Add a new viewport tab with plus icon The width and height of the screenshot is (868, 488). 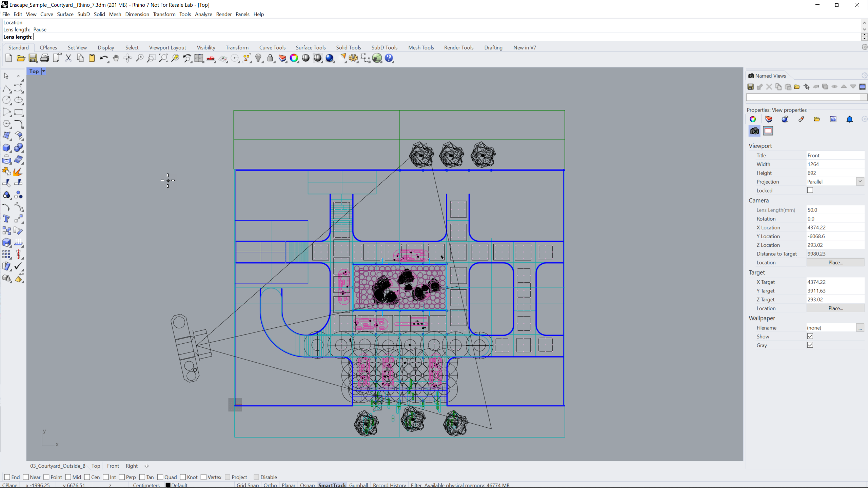pyautogui.click(x=146, y=466)
